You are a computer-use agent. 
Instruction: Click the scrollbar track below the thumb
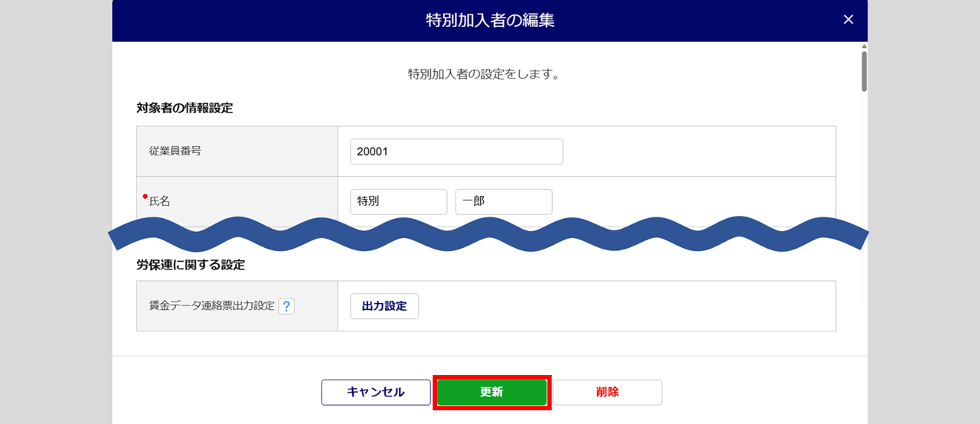[x=864, y=191]
